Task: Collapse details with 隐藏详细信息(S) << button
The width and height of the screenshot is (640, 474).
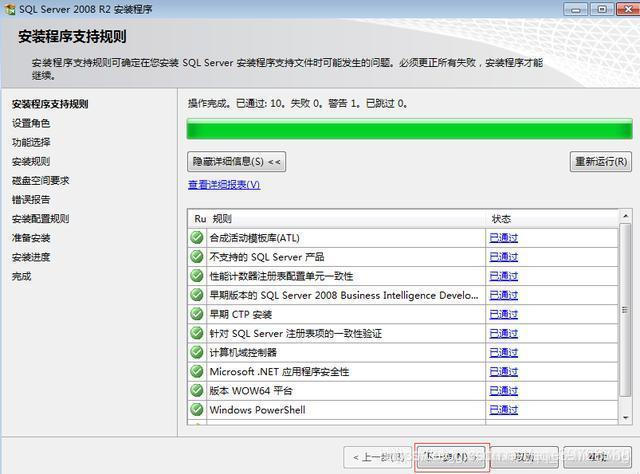Action: pos(236,162)
